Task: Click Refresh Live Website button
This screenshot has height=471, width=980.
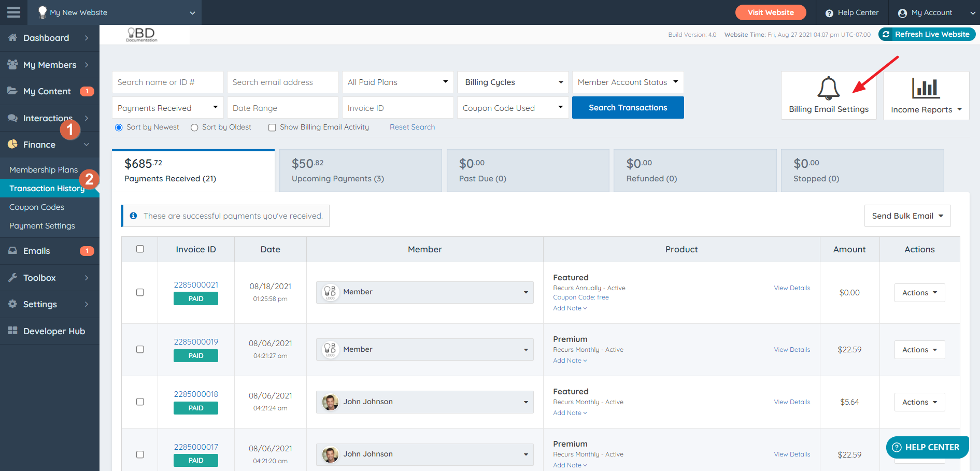Action: pyautogui.click(x=927, y=34)
